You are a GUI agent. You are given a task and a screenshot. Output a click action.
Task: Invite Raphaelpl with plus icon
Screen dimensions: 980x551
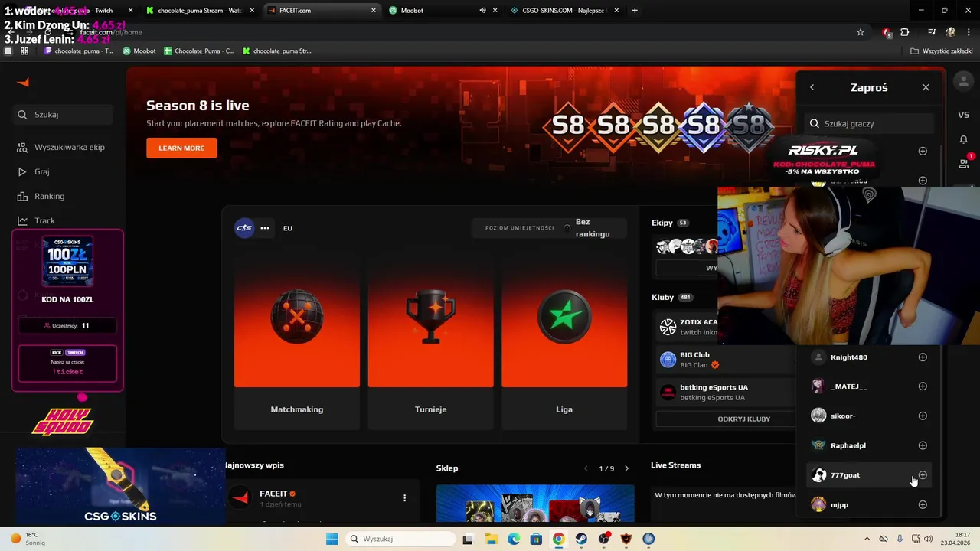tap(923, 445)
